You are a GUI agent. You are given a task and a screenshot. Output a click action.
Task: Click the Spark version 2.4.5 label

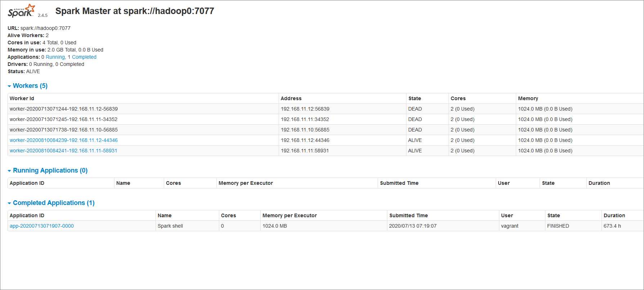[x=42, y=15]
